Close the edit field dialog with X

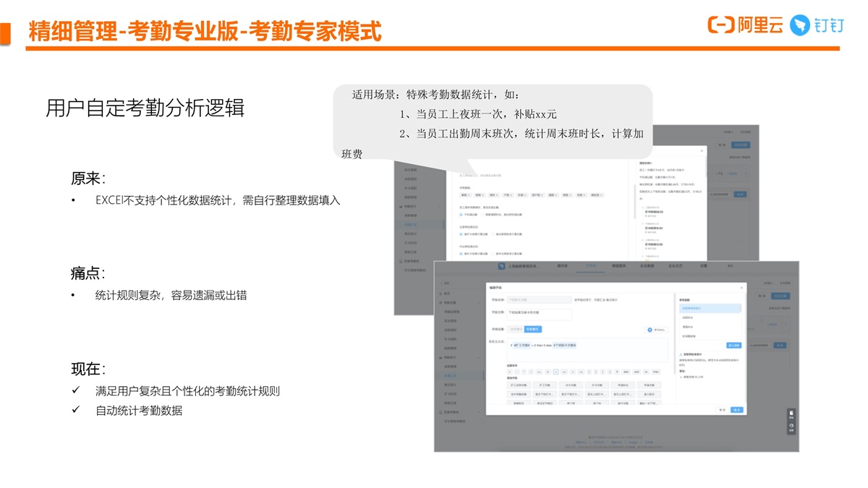741,287
